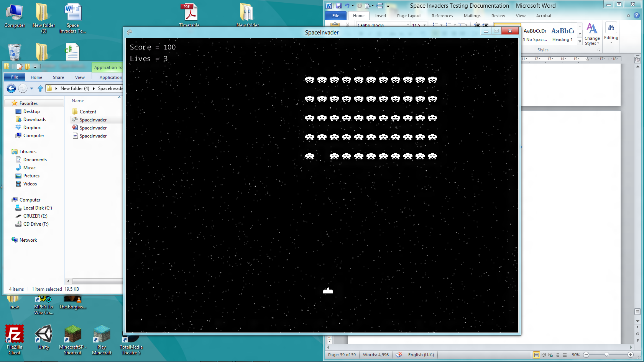The image size is (644, 362).
Task: Click Word vertical scrollbar next page arrows
Action: tap(637, 340)
